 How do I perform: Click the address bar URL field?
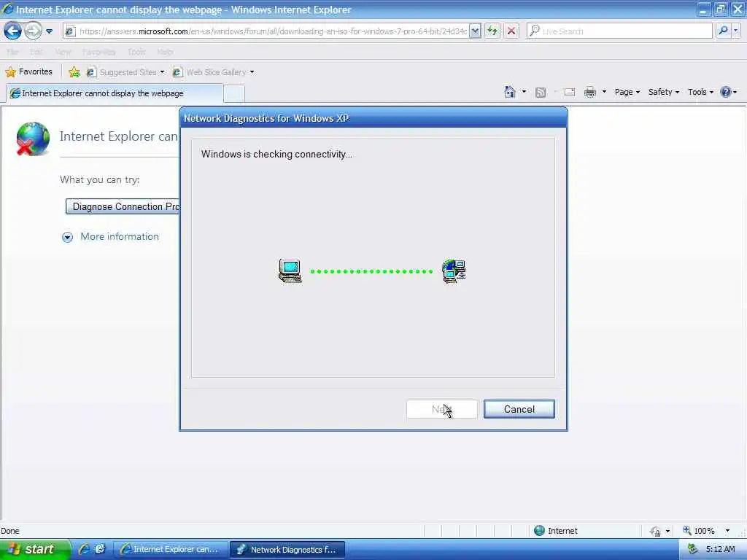273,31
